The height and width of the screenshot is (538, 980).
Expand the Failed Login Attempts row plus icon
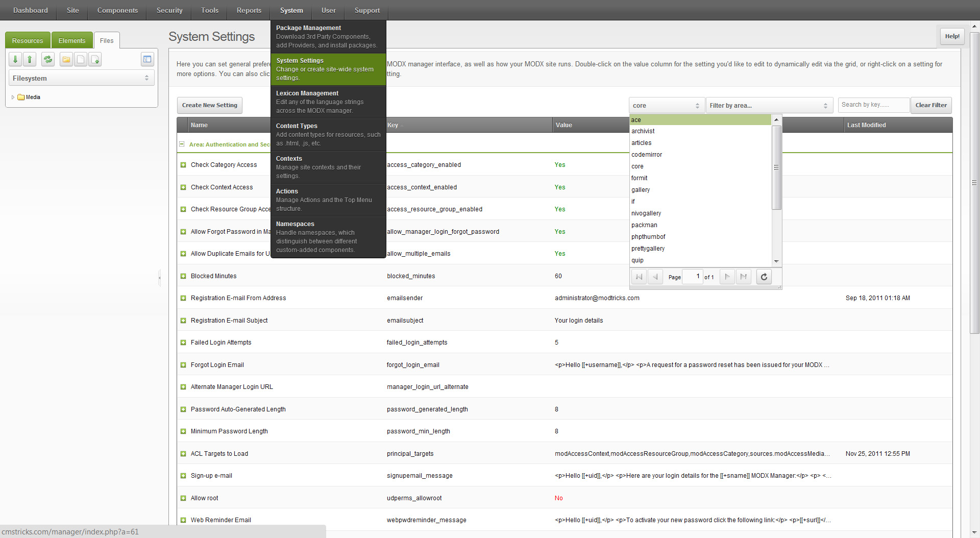click(x=183, y=343)
